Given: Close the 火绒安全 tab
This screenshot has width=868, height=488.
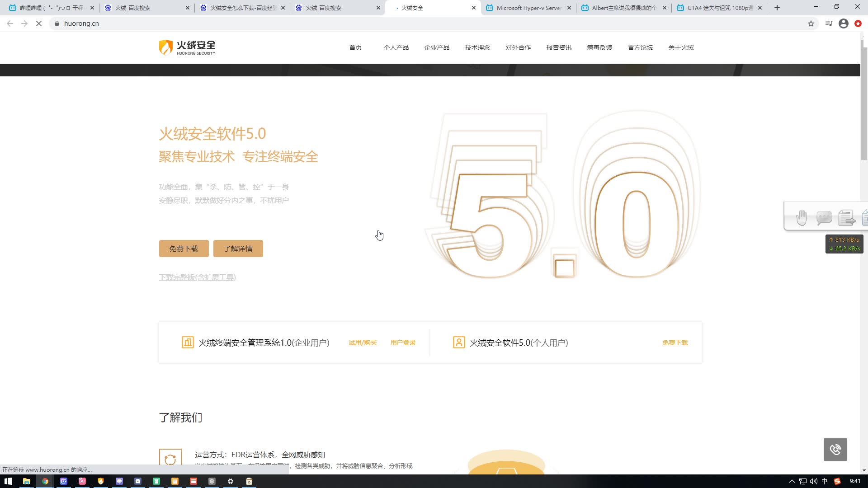Looking at the screenshot, I should [x=474, y=8].
